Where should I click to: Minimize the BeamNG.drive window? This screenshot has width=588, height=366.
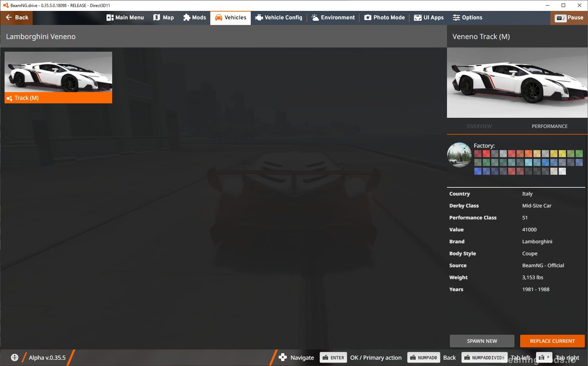pyautogui.click(x=548, y=5)
